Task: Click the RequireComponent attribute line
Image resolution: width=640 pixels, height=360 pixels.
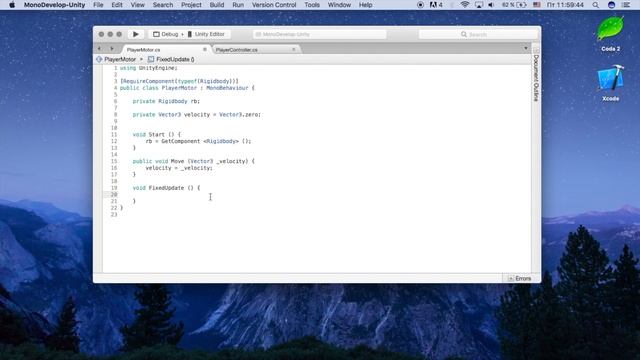Action: click(179, 81)
